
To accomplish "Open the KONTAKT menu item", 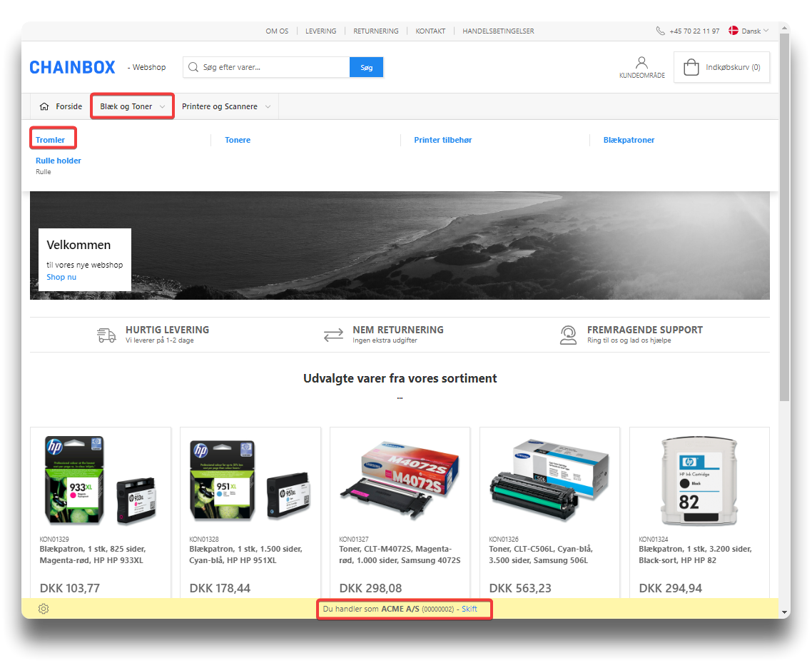I will coord(430,31).
